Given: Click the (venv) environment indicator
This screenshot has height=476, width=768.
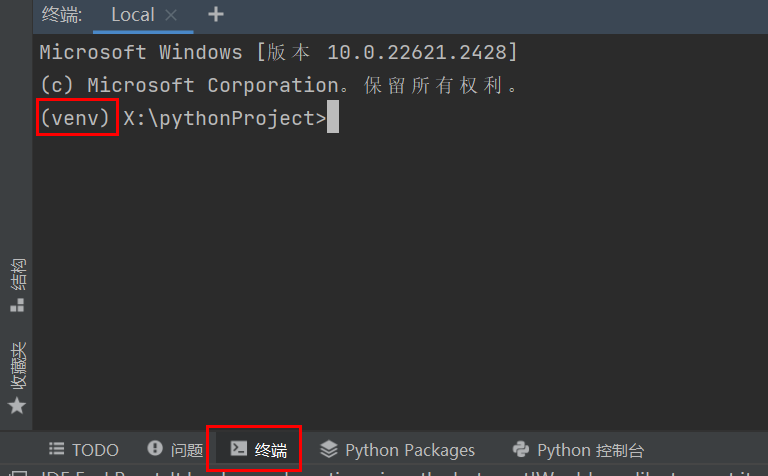Looking at the screenshot, I should click(78, 118).
